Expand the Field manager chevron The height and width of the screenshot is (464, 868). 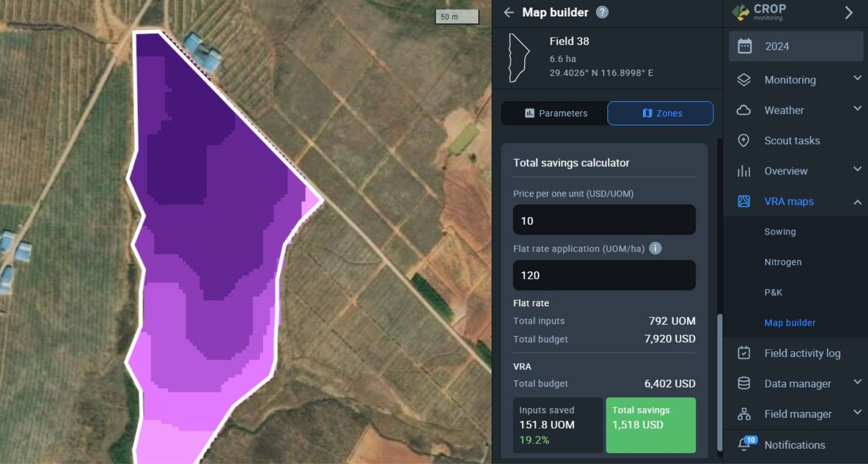[x=857, y=412]
